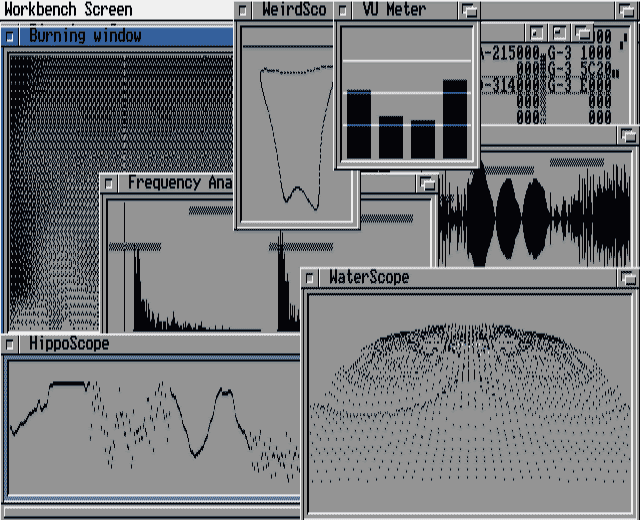Screen dimensions: 640x520
Task: Click the Frequency Analyzer close gadget
Action: click(x=110, y=183)
